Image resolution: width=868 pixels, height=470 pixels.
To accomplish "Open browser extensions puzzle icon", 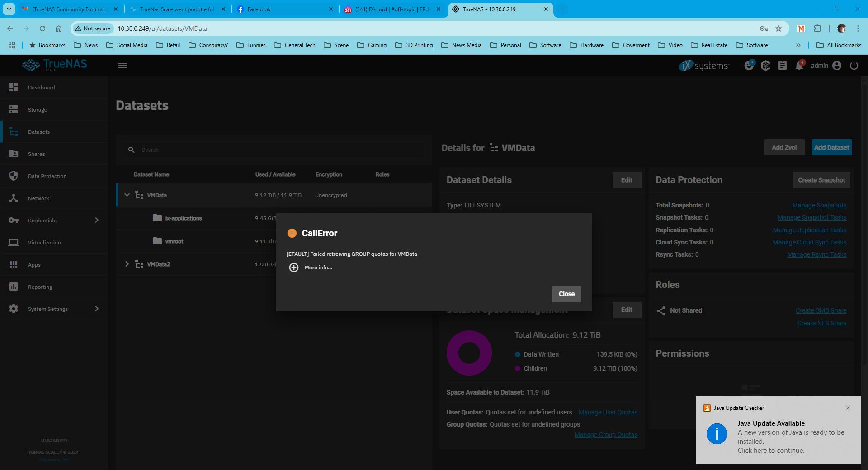I will tap(817, 28).
